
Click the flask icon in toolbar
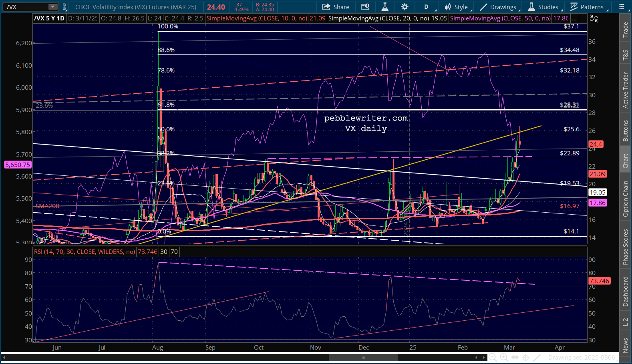(385, 7)
